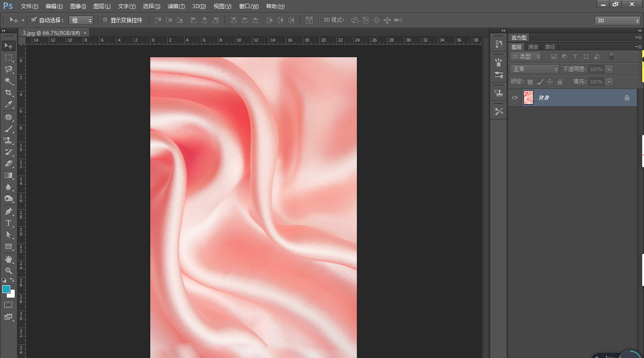644x358 pixels.
Task: Toggle adjustment layer filter in Layers panel
Action: 564,57
